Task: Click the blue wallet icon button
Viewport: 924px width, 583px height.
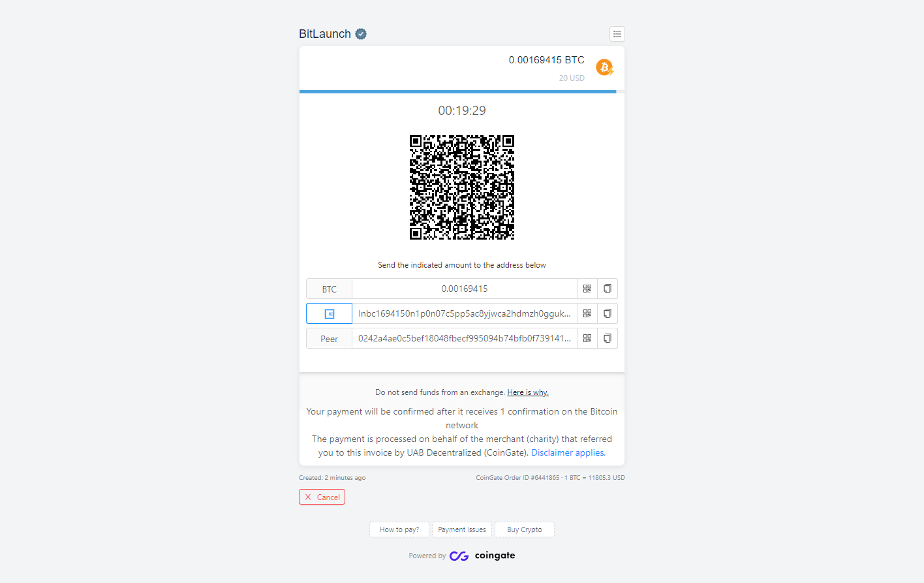Action: click(x=330, y=313)
